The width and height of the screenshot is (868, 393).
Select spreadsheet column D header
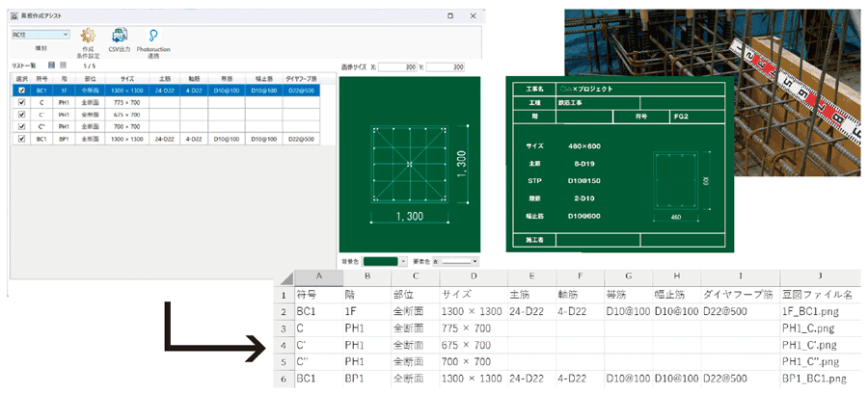[x=473, y=276]
